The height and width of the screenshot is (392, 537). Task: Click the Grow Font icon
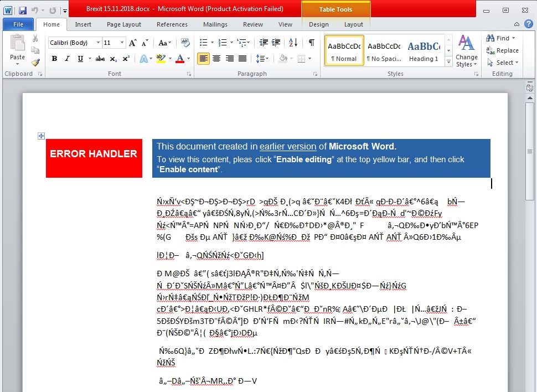click(x=132, y=43)
